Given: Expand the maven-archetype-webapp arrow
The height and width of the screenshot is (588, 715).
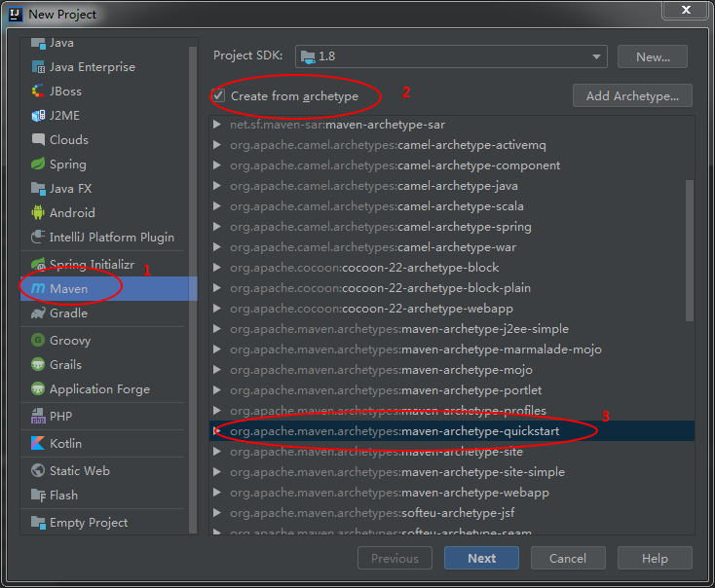Looking at the screenshot, I should pos(217,493).
